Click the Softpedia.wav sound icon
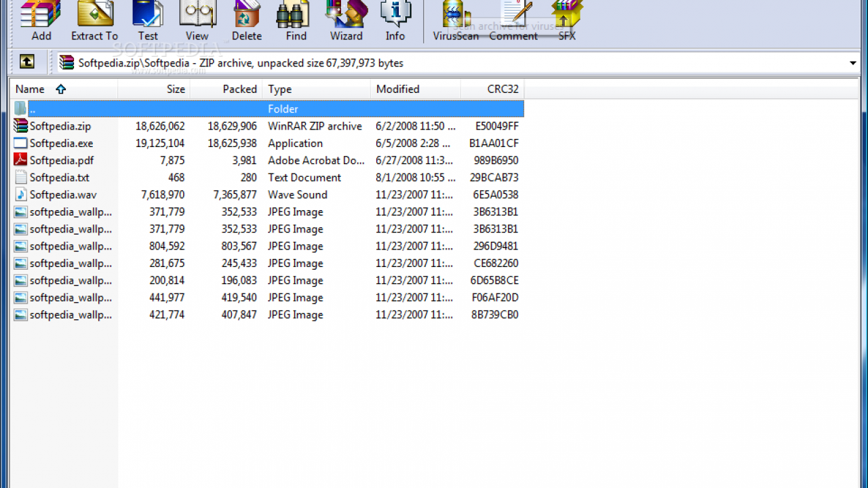The image size is (868, 488). 20,195
